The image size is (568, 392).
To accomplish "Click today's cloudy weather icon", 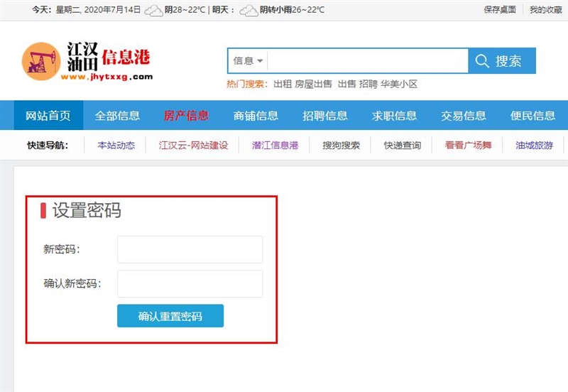I will [153, 10].
